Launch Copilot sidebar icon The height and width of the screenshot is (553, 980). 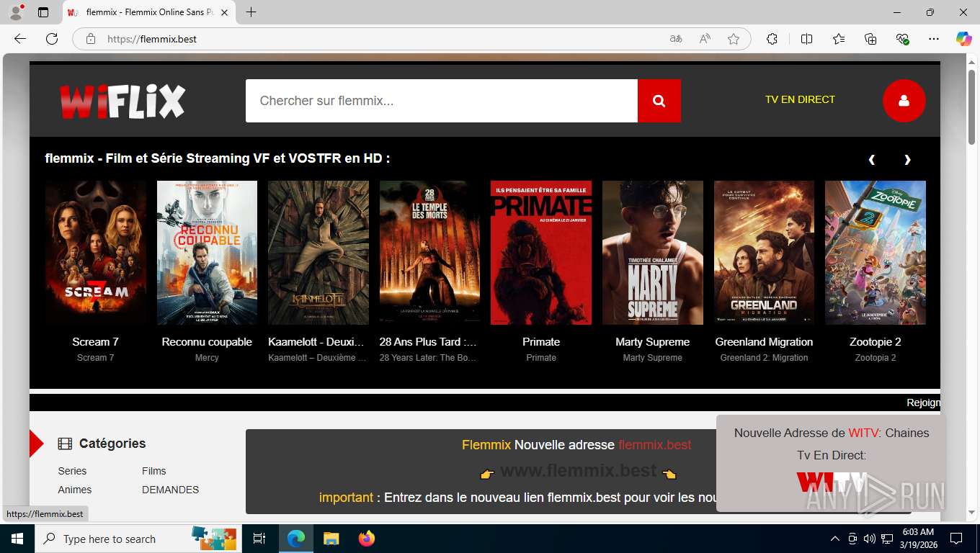click(x=963, y=39)
